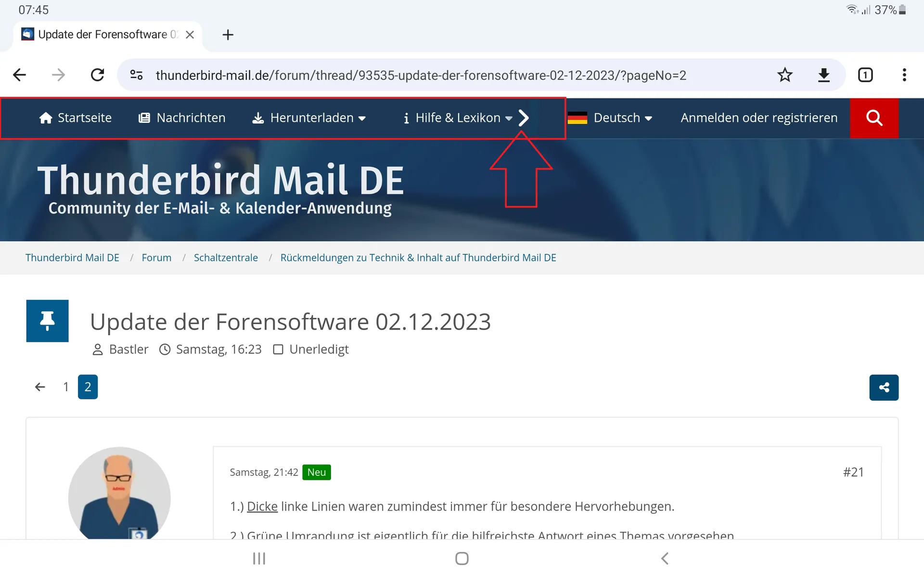Click Anmelden oder registrieren link
This screenshot has height=578, width=924.
pyautogui.click(x=758, y=118)
